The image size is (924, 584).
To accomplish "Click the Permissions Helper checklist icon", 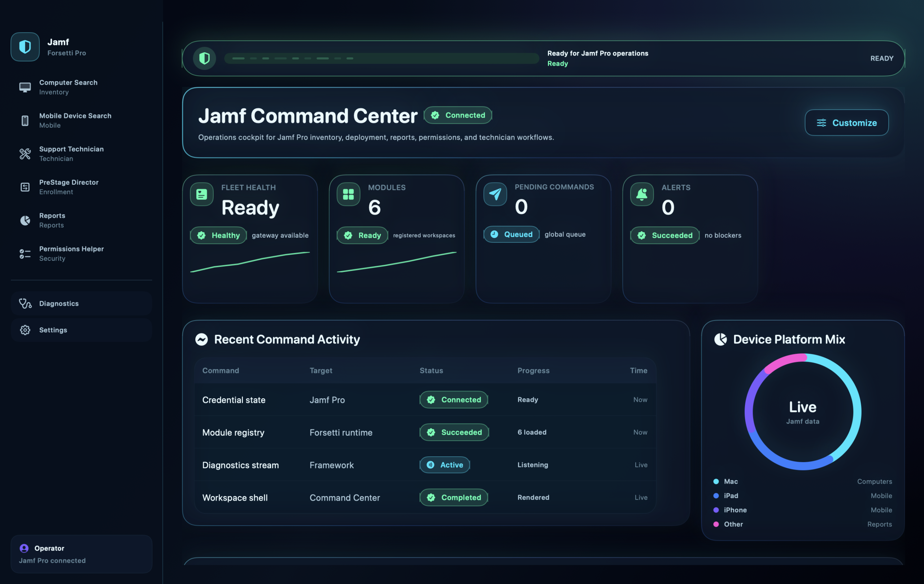I will pos(25,254).
